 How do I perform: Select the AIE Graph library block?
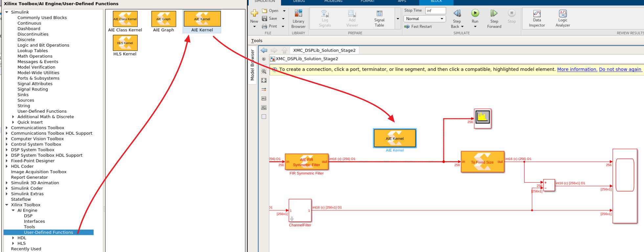pyautogui.click(x=164, y=19)
